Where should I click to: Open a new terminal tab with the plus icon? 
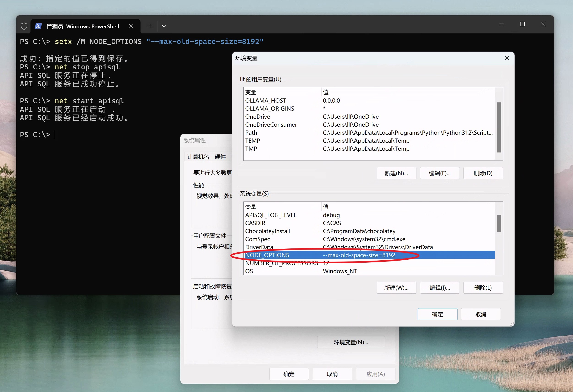click(x=150, y=26)
